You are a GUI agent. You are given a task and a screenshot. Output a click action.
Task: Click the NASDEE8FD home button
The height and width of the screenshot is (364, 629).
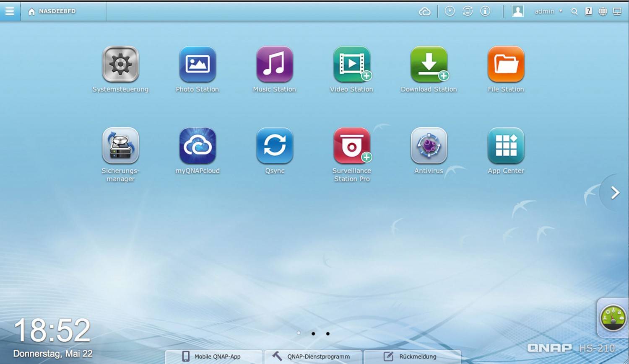tap(52, 11)
